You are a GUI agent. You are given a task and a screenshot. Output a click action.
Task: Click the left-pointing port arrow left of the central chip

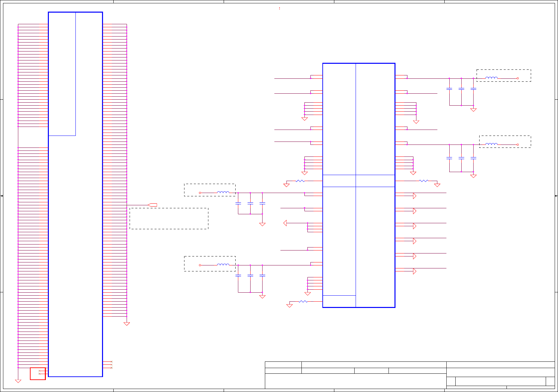coord(285,223)
